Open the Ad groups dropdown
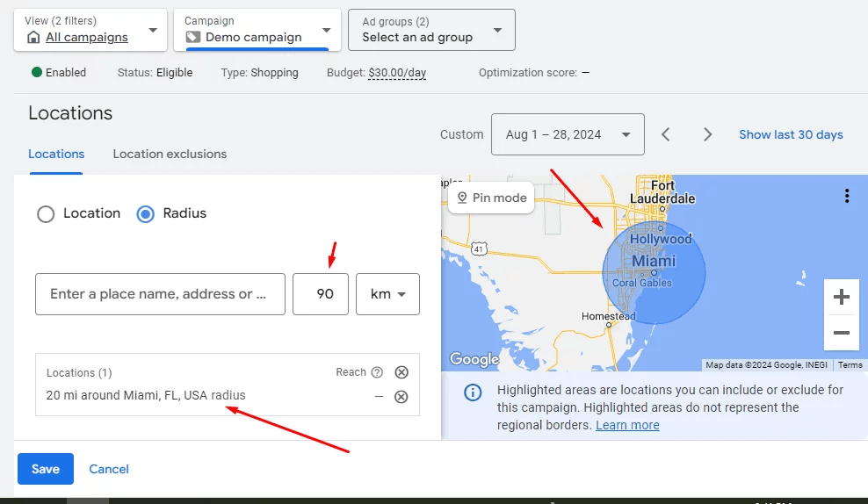Screen dimensions: 868x504 (x=431, y=30)
